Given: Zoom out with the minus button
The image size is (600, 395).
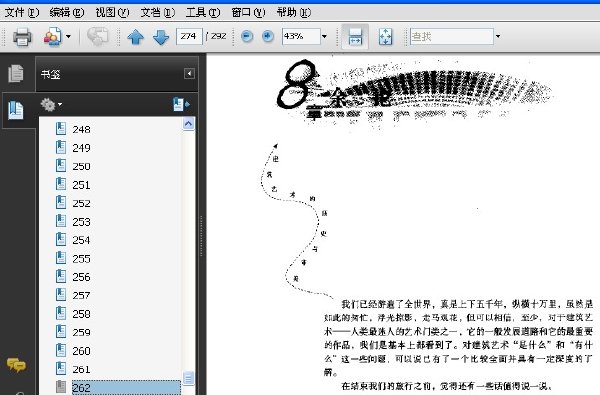Looking at the screenshot, I should pyautogui.click(x=247, y=36).
